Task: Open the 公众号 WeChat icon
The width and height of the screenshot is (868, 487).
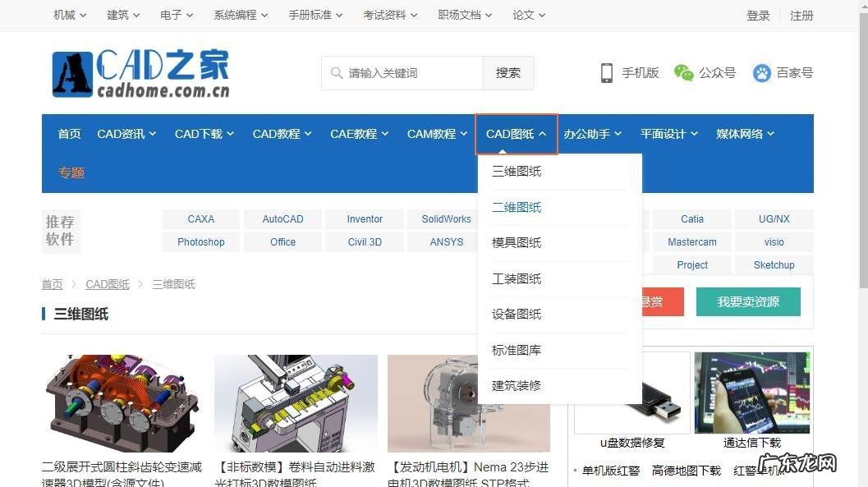Action: click(x=682, y=72)
